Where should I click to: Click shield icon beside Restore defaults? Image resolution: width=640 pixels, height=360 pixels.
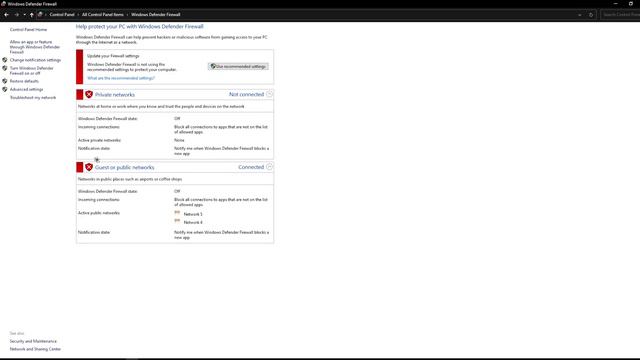pyautogui.click(x=5, y=81)
